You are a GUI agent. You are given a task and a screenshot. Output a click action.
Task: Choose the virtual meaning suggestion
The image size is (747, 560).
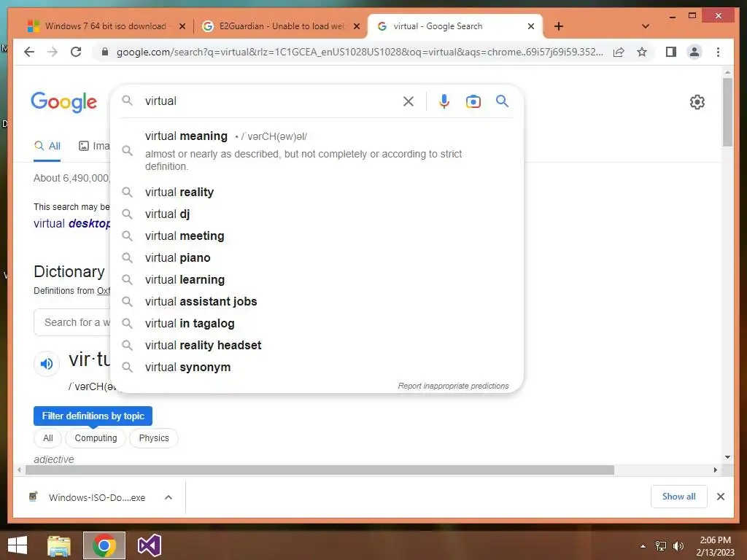click(x=317, y=150)
